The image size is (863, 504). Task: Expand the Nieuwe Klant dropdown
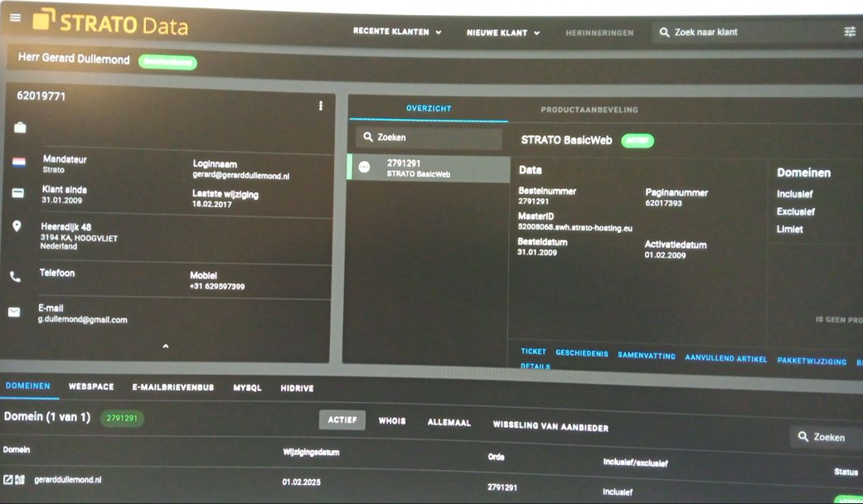coord(503,33)
